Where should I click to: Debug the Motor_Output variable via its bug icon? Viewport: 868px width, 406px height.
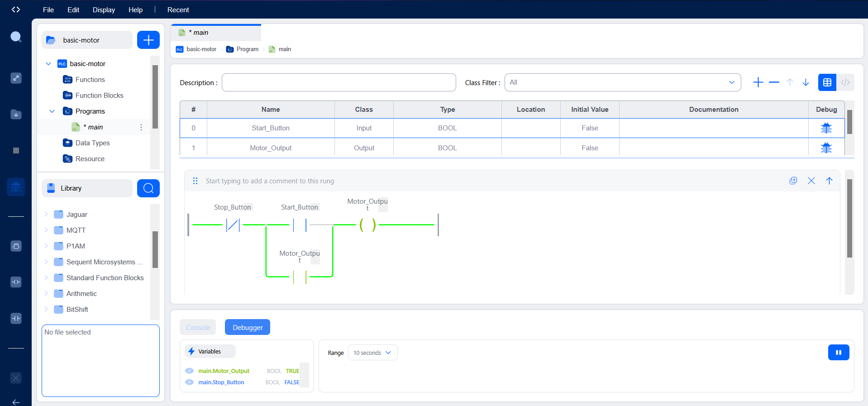(x=826, y=148)
